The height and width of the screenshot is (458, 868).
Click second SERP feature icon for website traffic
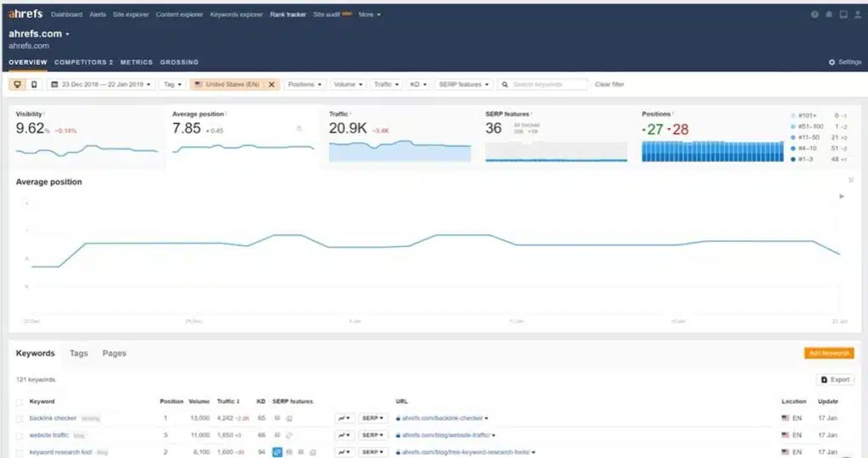pyautogui.click(x=289, y=435)
